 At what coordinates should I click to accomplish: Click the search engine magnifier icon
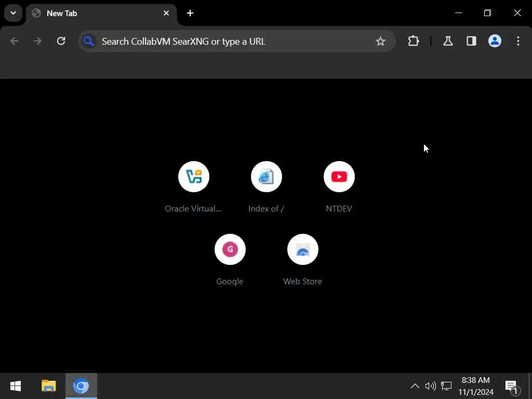click(x=89, y=41)
